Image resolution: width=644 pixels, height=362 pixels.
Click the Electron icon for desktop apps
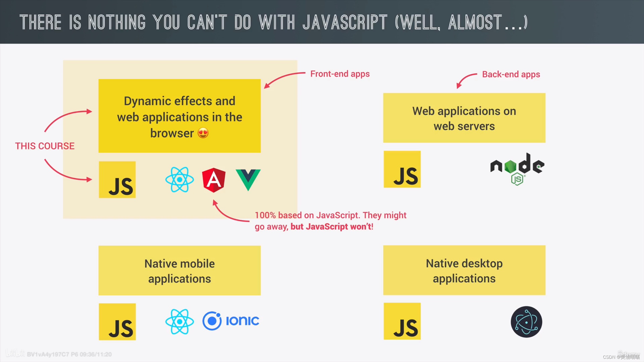click(x=526, y=322)
